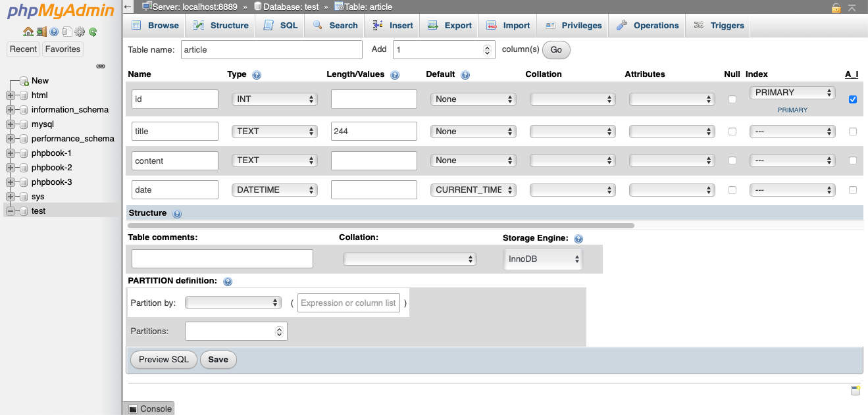Click the PRIMARY link under id index
Screen dimensions: 868x415
792,110
